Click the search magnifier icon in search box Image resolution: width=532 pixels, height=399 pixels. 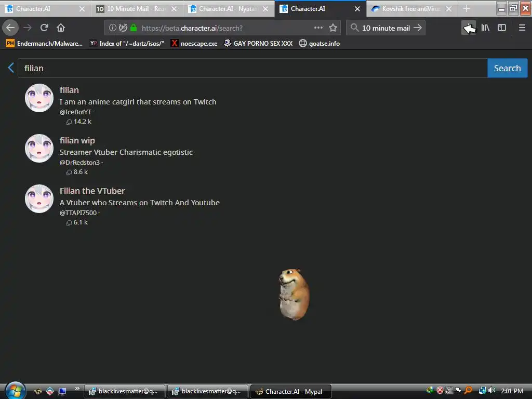pos(354,28)
